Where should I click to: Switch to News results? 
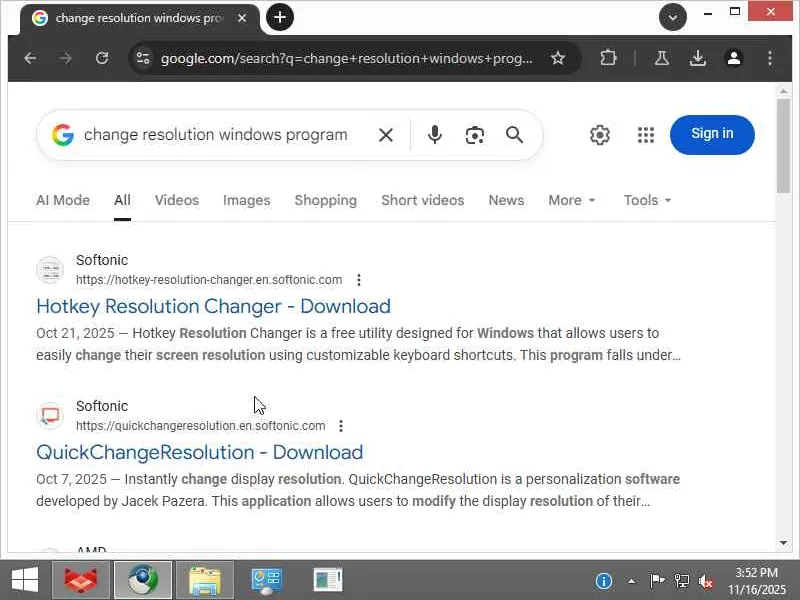[506, 201]
